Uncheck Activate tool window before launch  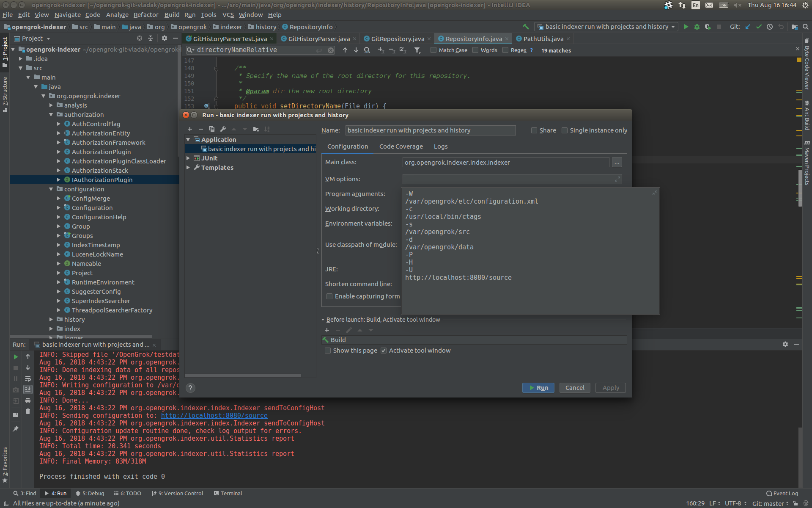(x=384, y=351)
